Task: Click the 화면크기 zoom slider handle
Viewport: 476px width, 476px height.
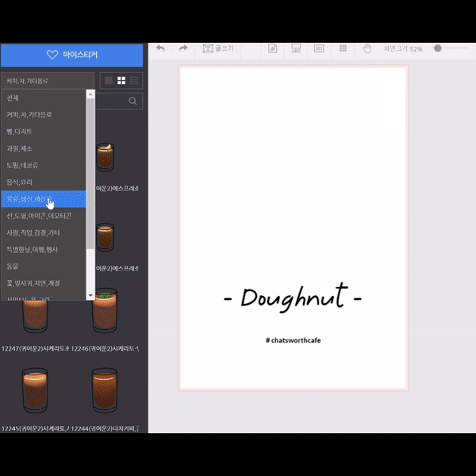Action: [x=437, y=48]
